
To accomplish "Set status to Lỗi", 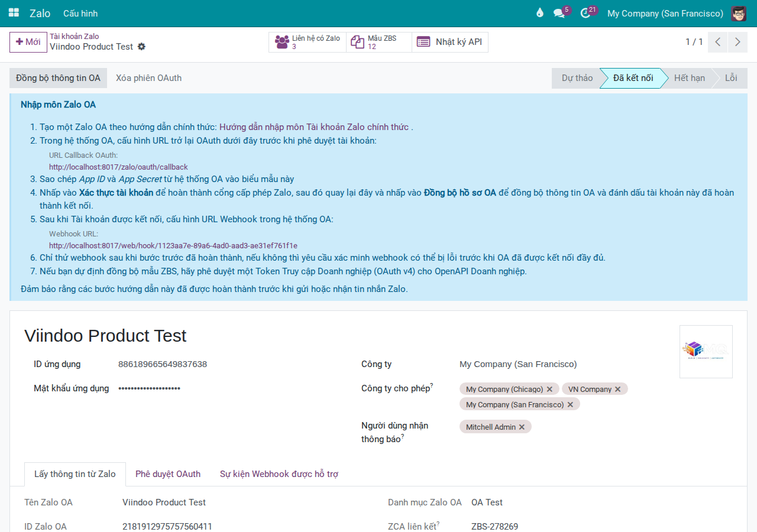I will [731, 78].
